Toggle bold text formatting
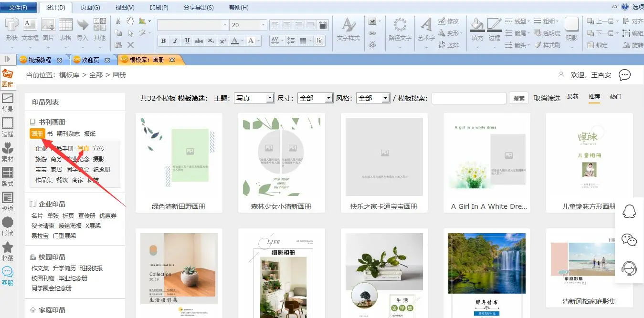 click(163, 41)
